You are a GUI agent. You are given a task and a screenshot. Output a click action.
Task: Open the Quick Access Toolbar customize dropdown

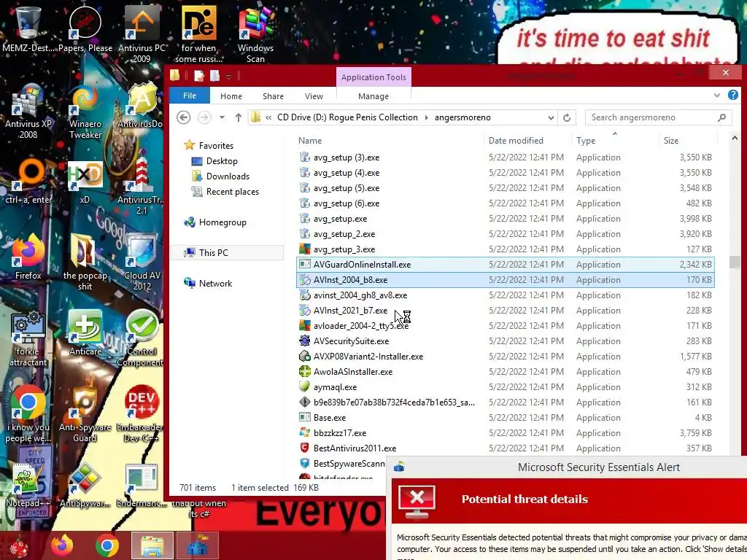tap(228, 76)
